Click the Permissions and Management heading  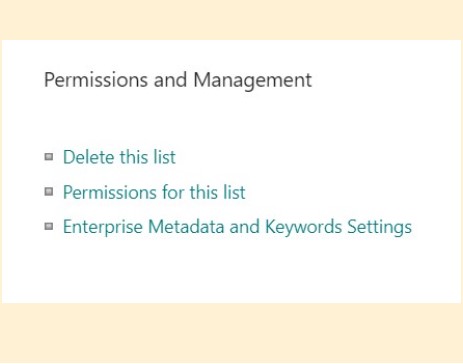click(x=178, y=80)
